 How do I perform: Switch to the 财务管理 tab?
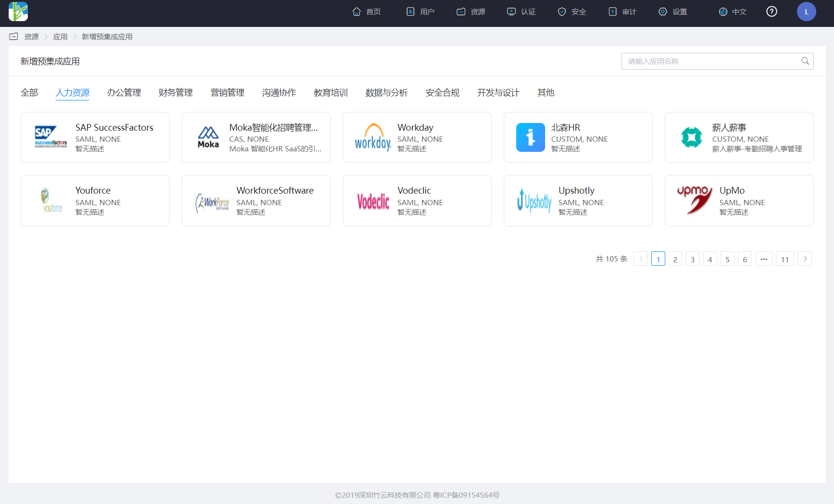click(x=176, y=93)
